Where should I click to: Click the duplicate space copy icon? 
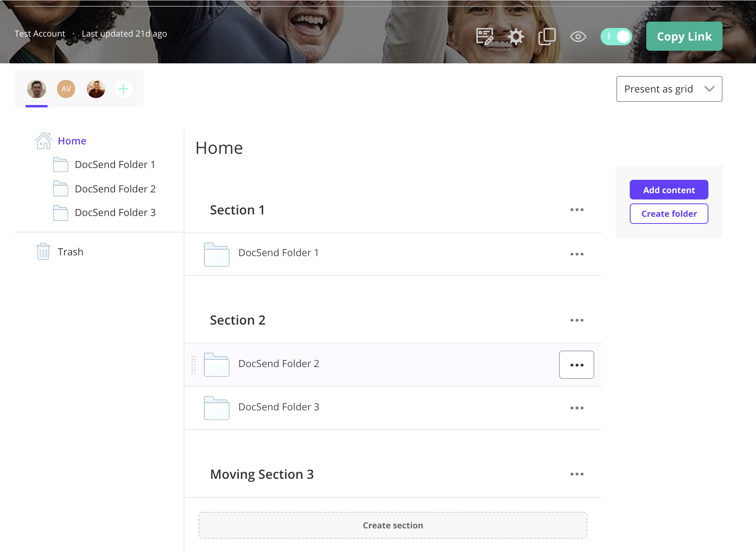547,37
